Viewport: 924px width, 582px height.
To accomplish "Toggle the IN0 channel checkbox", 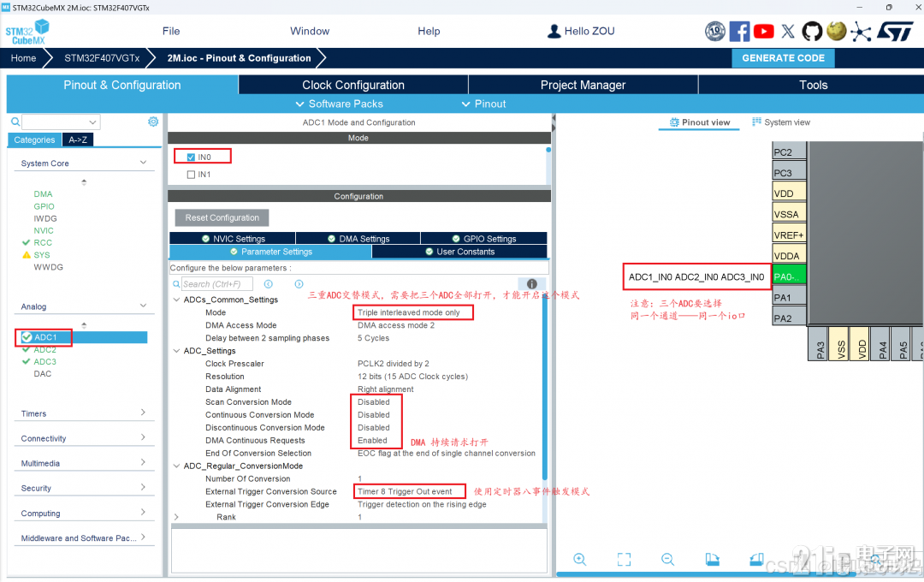I will click(191, 157).
